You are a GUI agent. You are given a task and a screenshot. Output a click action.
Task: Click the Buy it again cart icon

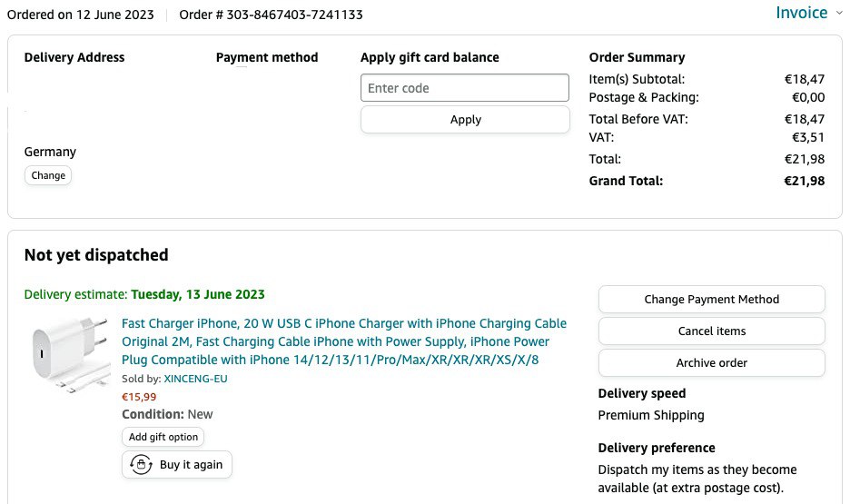point(141,465)
